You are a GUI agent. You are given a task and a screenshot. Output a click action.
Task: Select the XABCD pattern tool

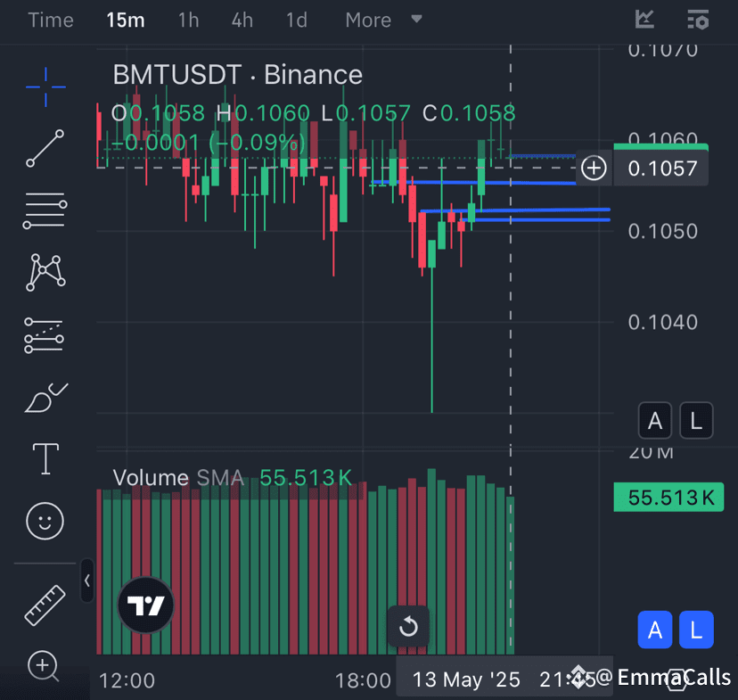click(x=45, y=272)
